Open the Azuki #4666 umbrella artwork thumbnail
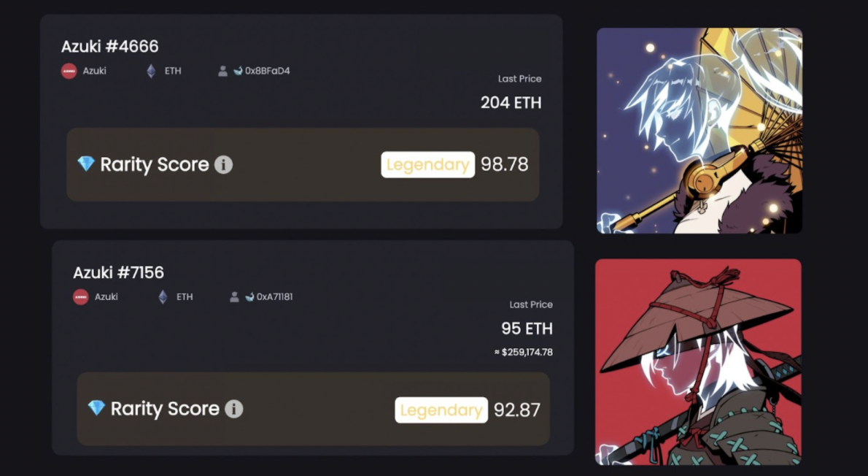The height and width of the screenshot is (476, 868). (x=700, y=130)
